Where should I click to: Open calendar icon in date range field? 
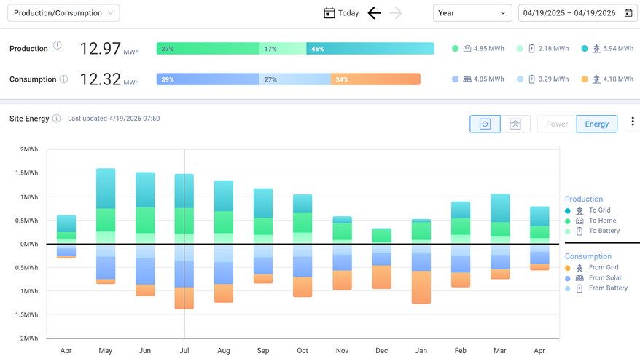tap(628, 13)
